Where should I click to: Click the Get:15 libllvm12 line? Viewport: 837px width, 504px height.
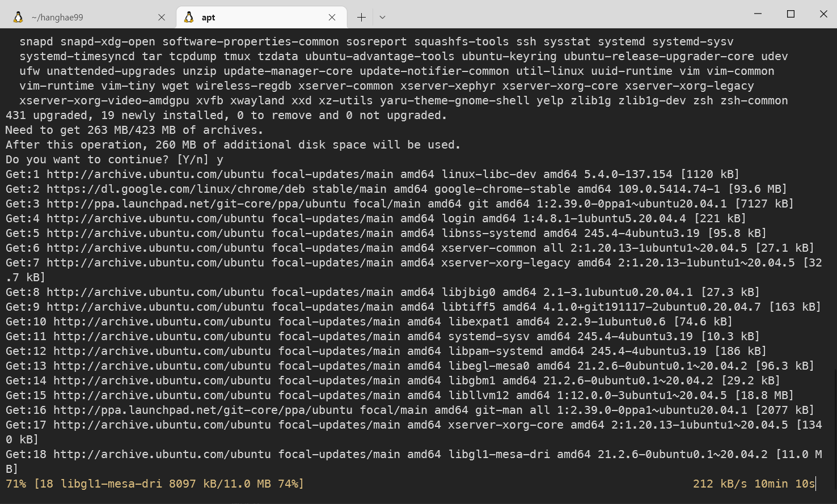point(400,395)
